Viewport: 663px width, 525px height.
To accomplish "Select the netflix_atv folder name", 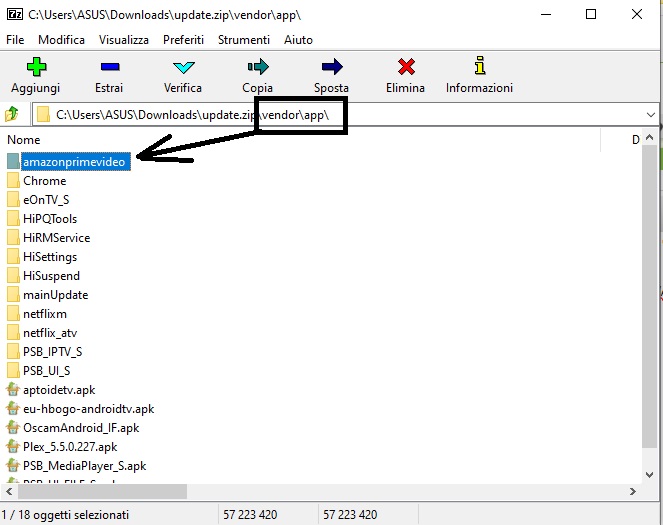I will (50, 333).
